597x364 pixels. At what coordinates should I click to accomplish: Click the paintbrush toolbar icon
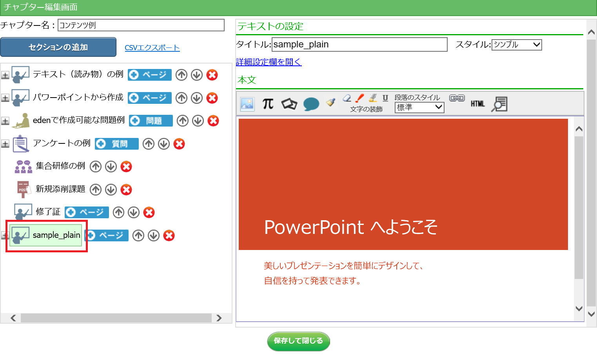(x=331, y=101)
